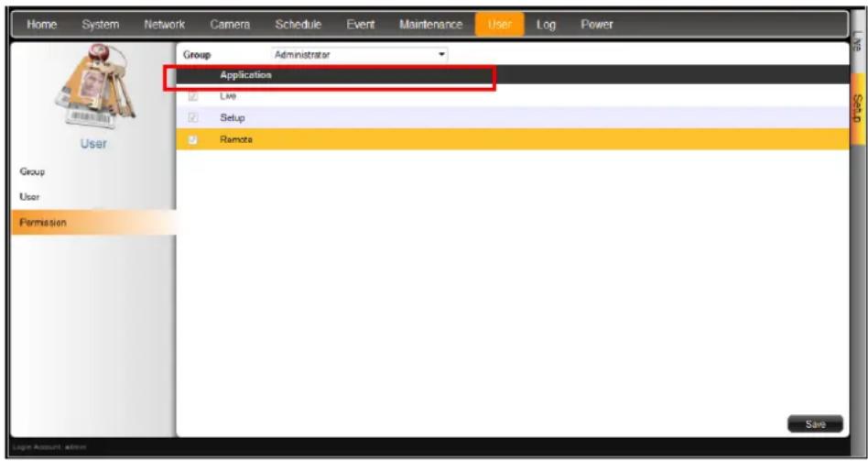Open the Schedule tab
This screenshot has width=868, height=461.
point(298,25)
